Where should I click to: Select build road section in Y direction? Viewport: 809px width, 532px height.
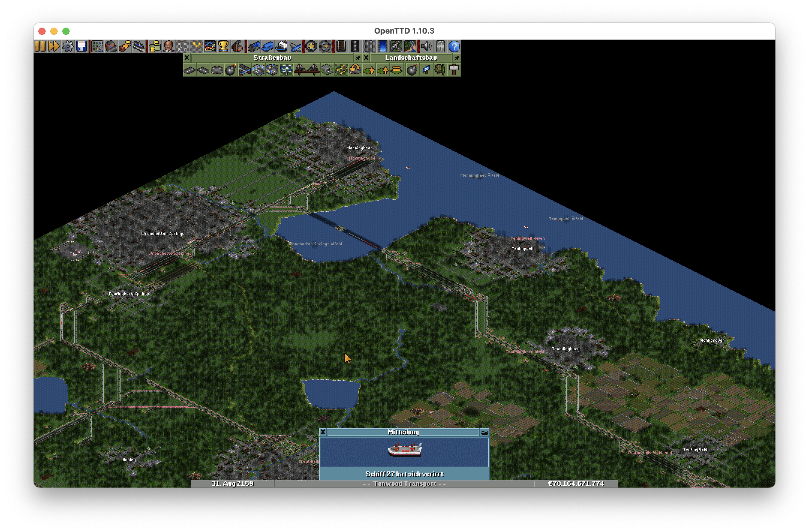(203, 70)
